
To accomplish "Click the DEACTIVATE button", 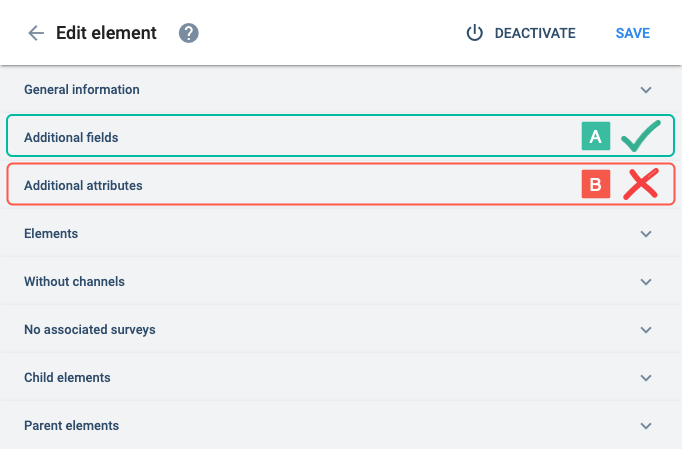I will coord(521,33).
